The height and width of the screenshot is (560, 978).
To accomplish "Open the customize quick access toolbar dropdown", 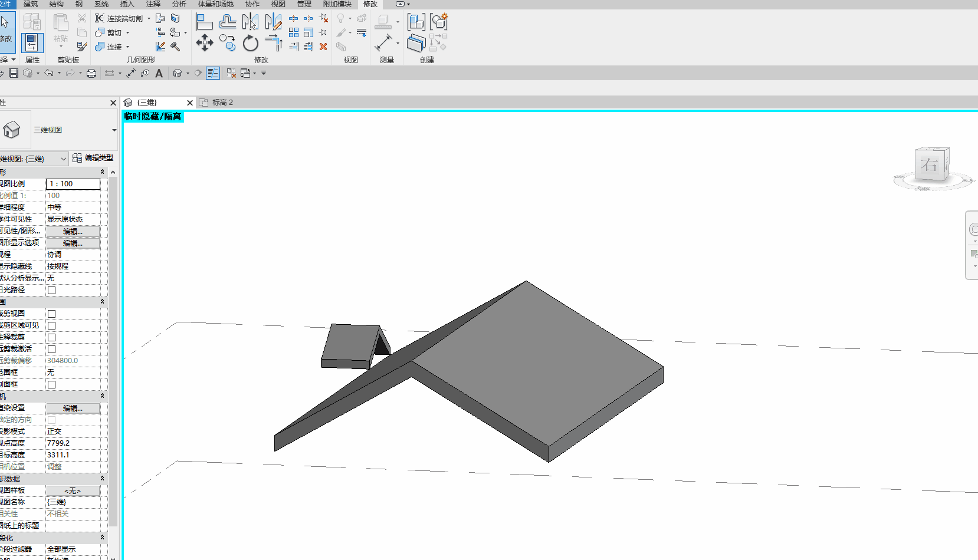I will [x=264, y=73].
